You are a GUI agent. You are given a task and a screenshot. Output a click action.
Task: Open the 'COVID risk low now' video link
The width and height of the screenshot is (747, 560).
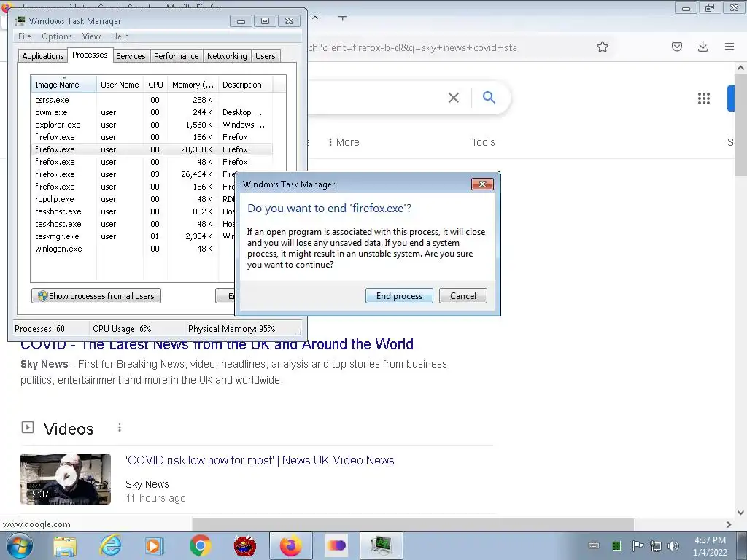[260, 461]
